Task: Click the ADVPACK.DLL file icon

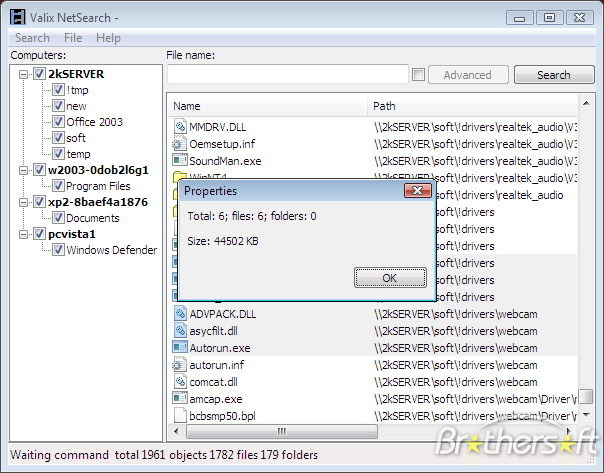Action: point(180,314)
